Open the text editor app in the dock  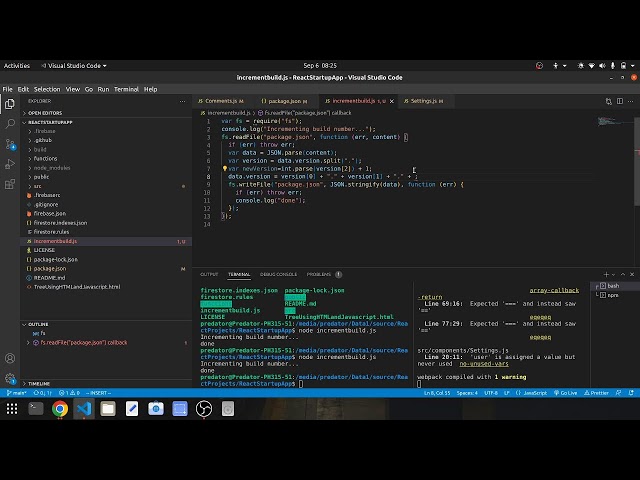click(x=132, y=409)
